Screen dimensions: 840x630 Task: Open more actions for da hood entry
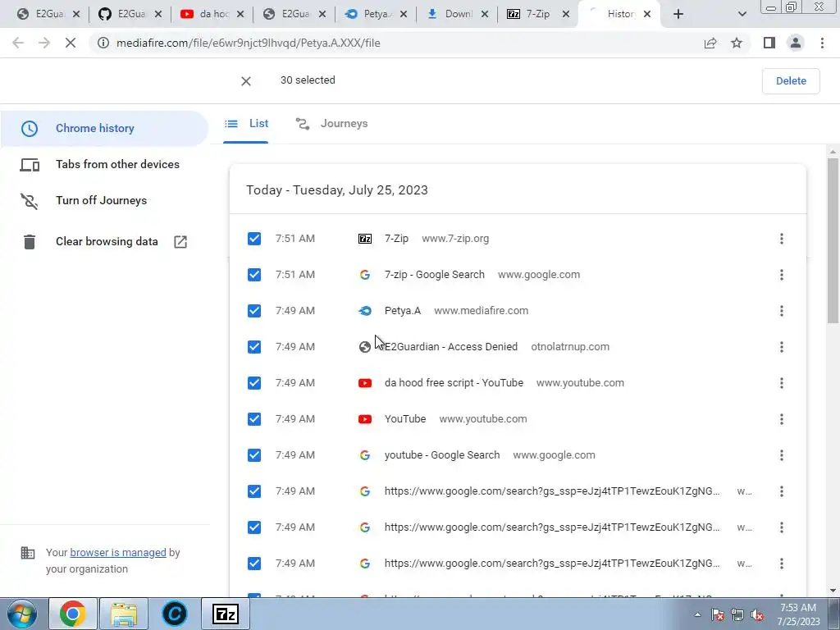[782, 383]
